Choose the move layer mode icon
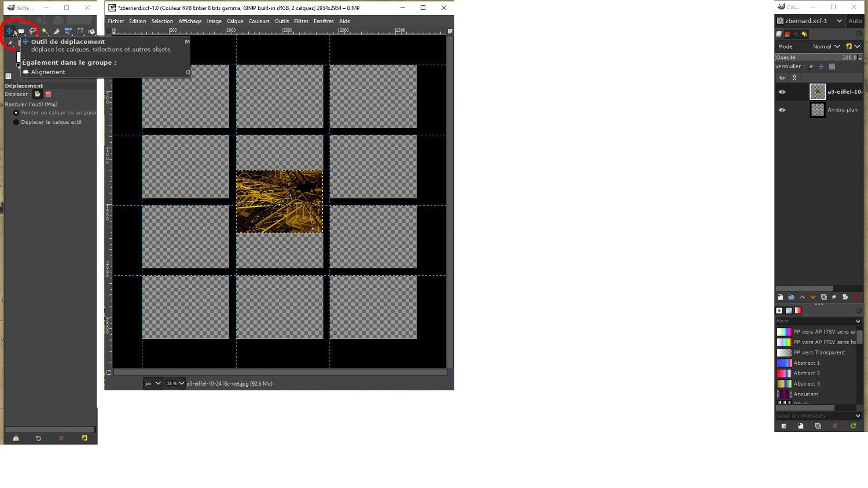868x488 pixels. tap(38, 94)
